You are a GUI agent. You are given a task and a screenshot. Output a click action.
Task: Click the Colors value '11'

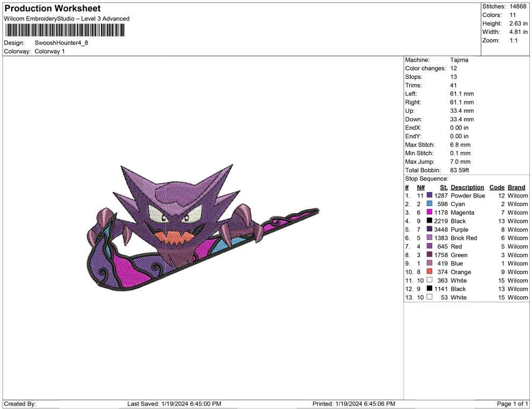(x=513, y=15)
